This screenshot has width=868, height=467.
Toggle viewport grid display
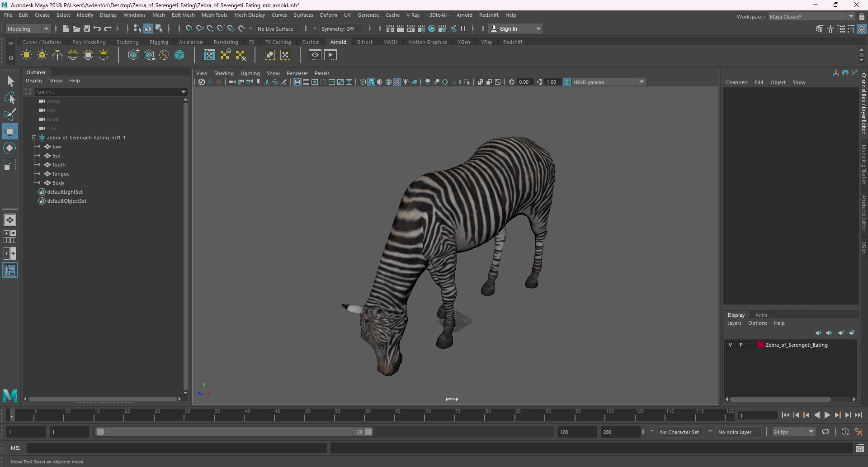coord(297,82)
